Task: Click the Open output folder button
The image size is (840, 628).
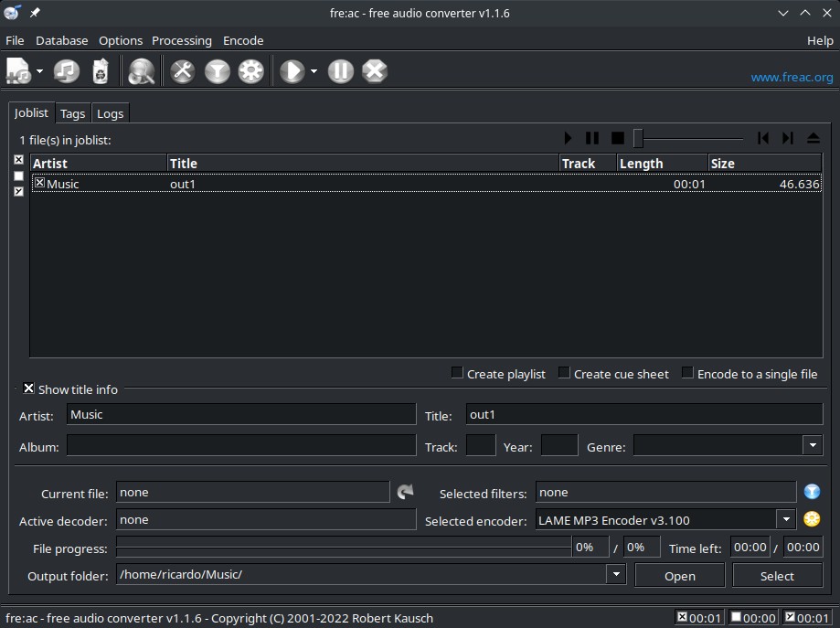Action: pyautogui.click(x=680, y=576)
